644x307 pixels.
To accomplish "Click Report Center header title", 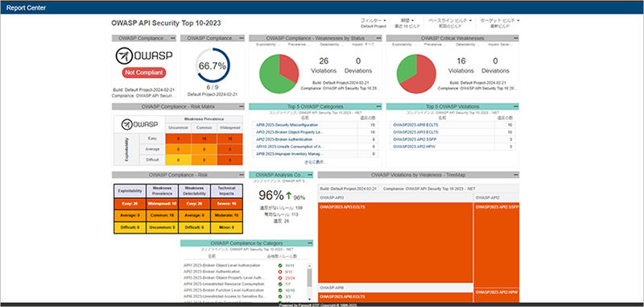I will [26, 8].
